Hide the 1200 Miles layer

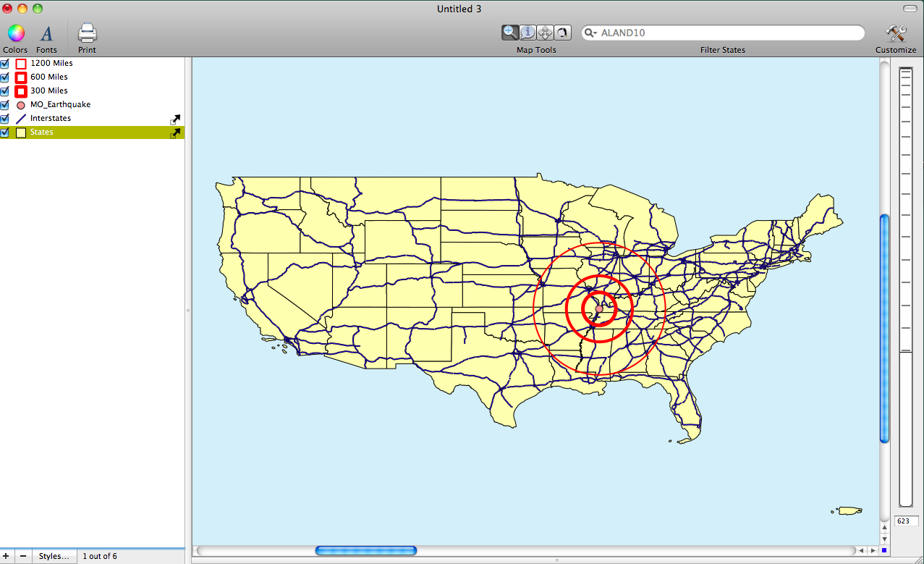coord(5,64)
